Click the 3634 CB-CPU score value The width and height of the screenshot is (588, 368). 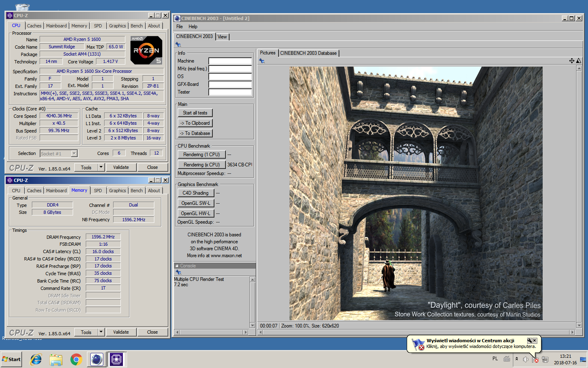(x=240, y=165)
